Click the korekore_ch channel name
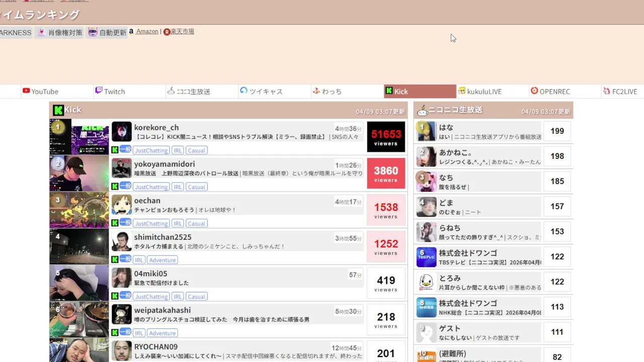Image resolution: width=644 pixels, height=362 pixels. click(x=156, y=128)
